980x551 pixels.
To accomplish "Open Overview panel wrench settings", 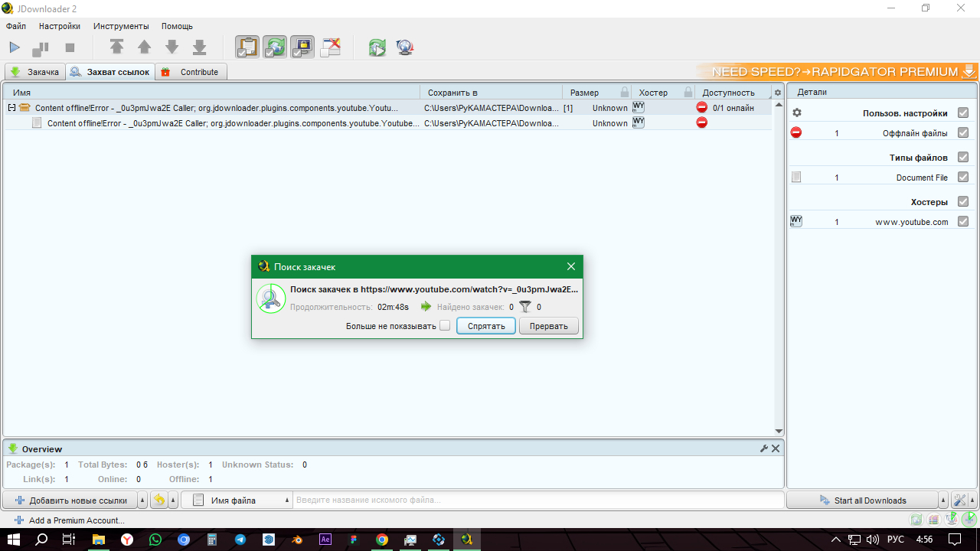I will point(763,448).
